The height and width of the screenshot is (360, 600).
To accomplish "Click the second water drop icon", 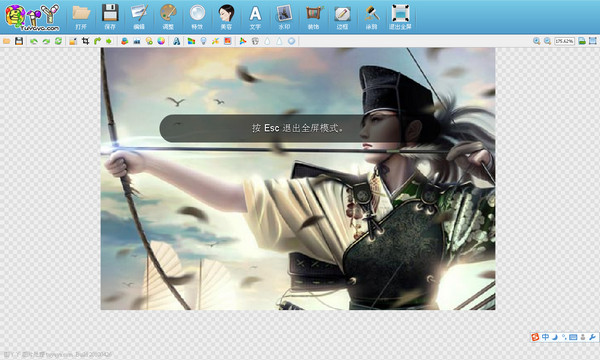I will [x=279, y=41].
